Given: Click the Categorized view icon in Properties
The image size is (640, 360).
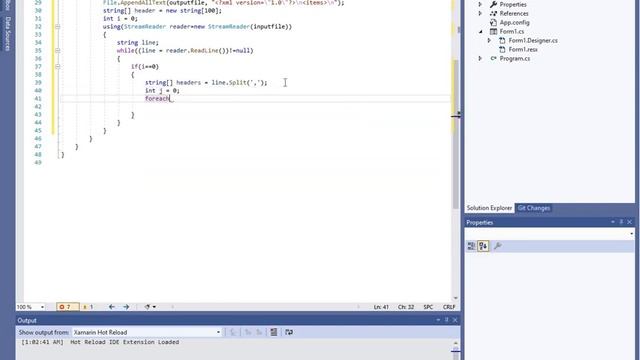Looking at the screenshot, I should [471, 246].
